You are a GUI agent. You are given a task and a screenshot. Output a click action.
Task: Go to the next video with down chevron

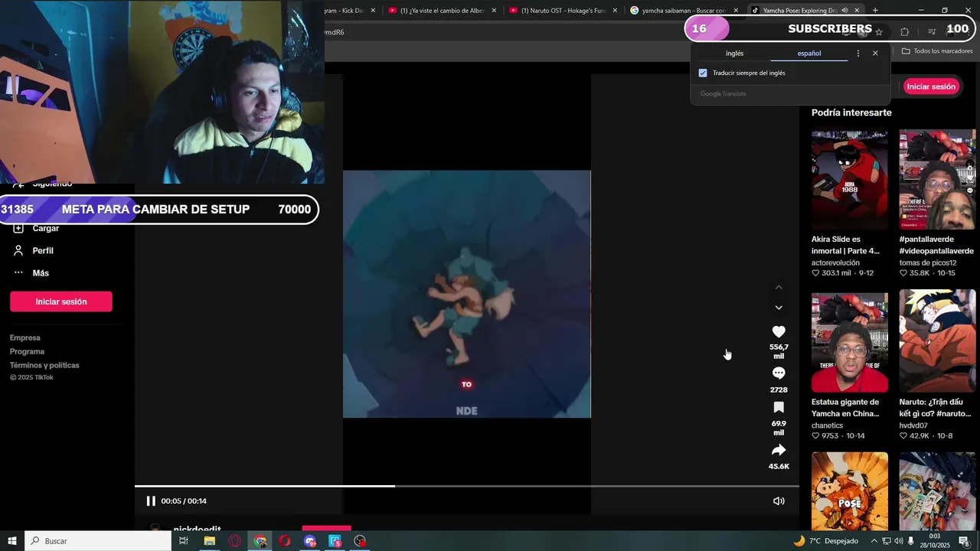[x=779, y=308]
